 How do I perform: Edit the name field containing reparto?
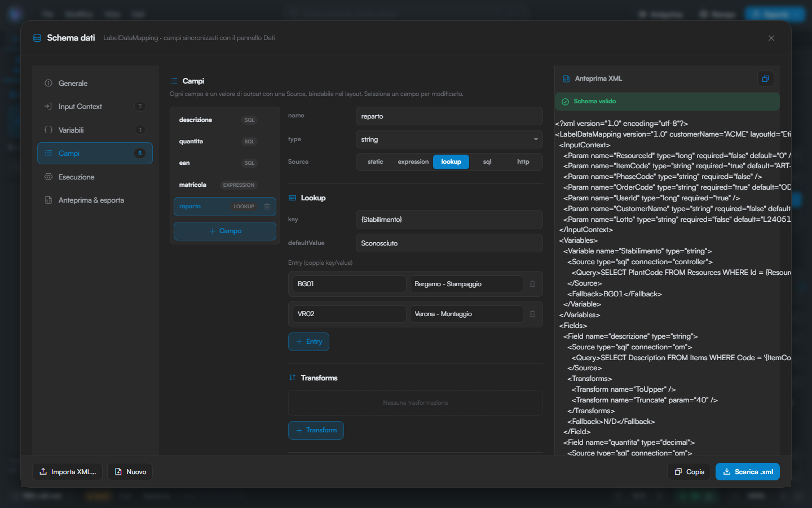(449, 116)
